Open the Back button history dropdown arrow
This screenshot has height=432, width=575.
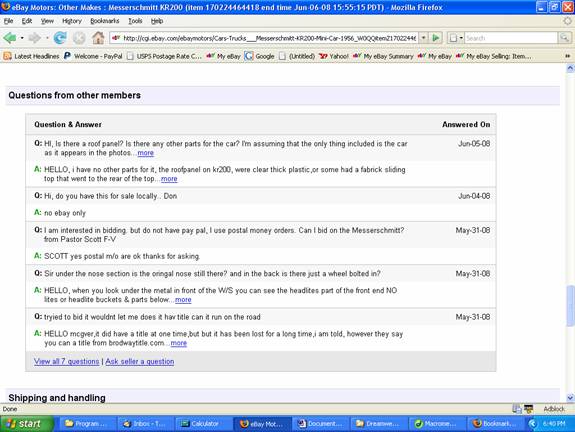coord(22,38)
